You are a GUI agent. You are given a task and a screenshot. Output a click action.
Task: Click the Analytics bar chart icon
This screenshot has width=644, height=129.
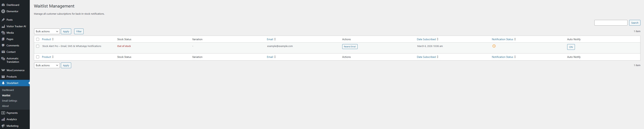[3, 119]
